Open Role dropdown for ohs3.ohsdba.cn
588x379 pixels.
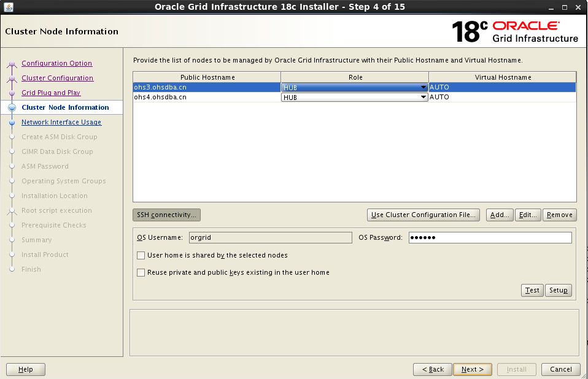pos(354,87)
